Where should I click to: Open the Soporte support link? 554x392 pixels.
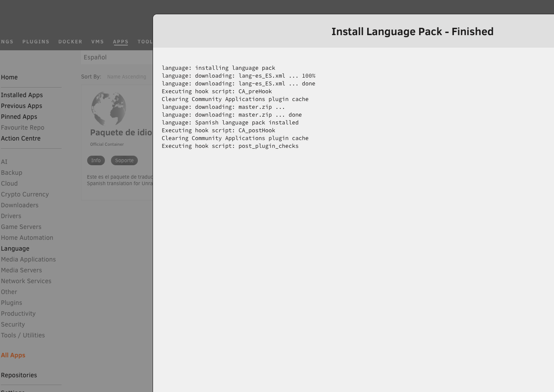coord(124,160)
